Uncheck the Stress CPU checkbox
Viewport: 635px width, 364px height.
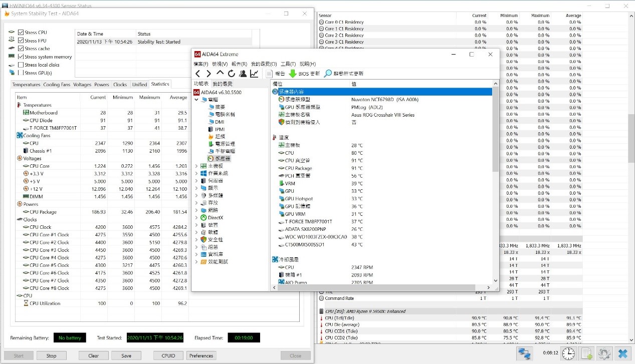click(21, 33)
